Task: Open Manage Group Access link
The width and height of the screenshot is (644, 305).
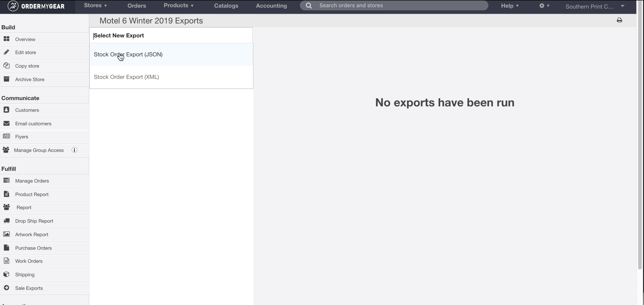Action: tap(39, 150)
